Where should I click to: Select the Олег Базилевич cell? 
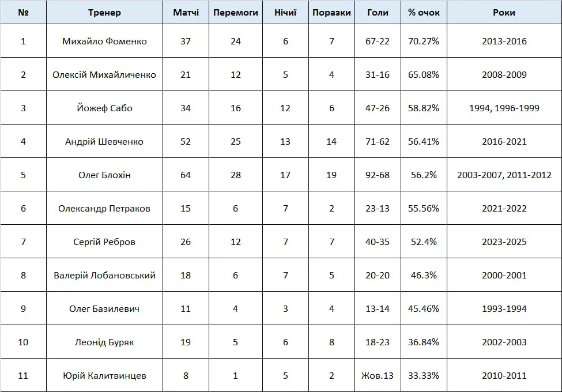(x=104, y=308)
